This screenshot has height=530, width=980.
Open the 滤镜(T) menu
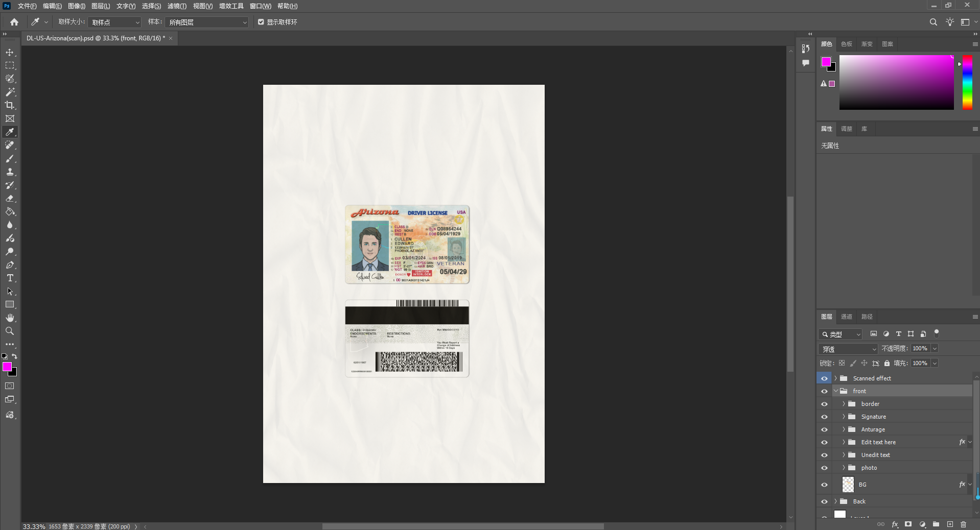(x=177, y=6)
